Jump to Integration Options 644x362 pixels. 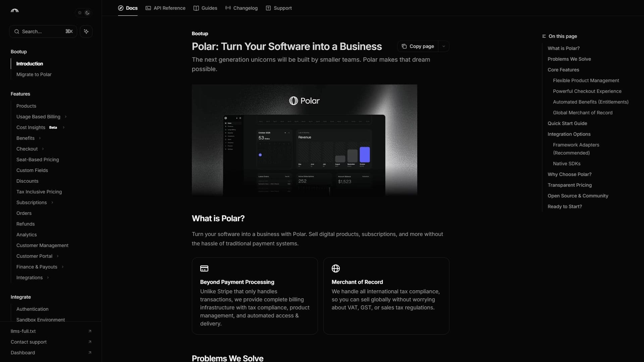569,134
